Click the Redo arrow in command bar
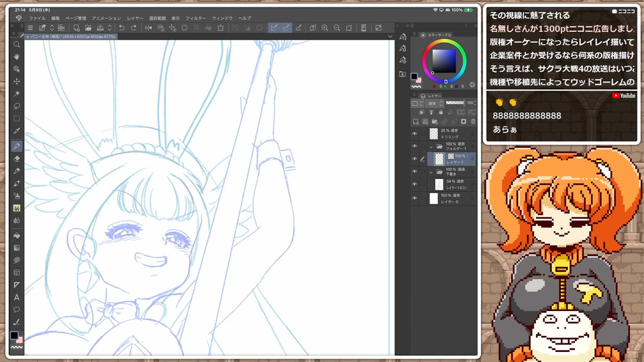Image resolution: width=644 pixels, height=362 pixels. pyautogui.click(x=133, y=27)
